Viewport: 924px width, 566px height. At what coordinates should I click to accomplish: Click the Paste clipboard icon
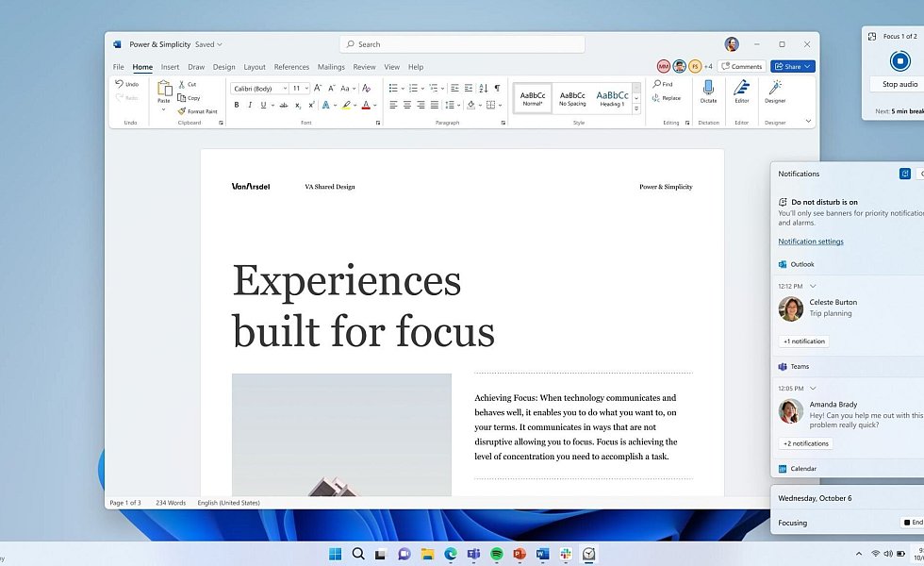[164, 89]
